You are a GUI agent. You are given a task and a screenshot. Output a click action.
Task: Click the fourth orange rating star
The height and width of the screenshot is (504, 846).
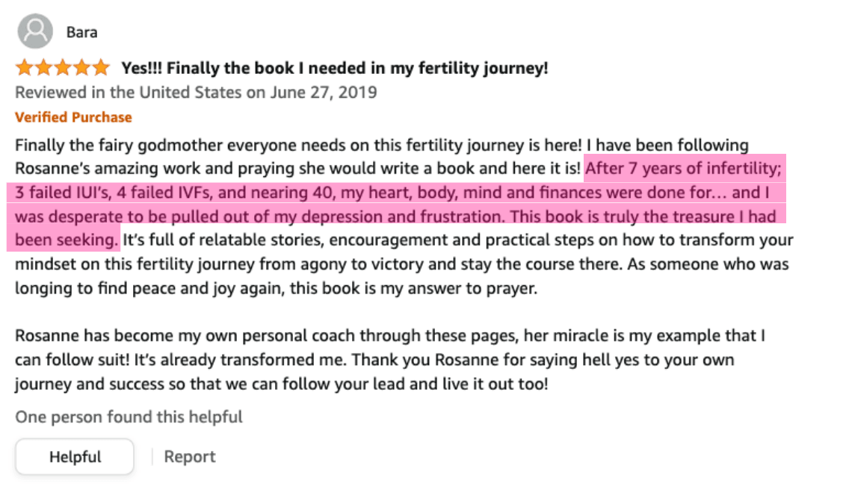click(x=81, y=67)
